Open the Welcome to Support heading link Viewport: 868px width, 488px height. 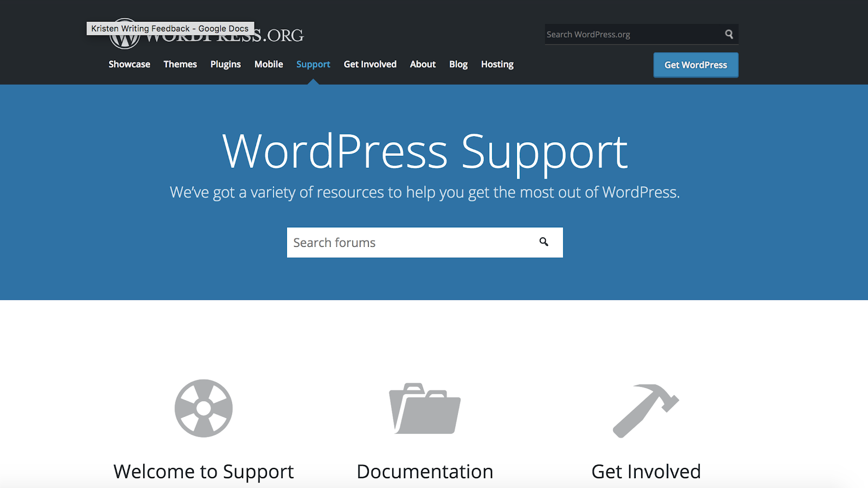coord(203,472)
